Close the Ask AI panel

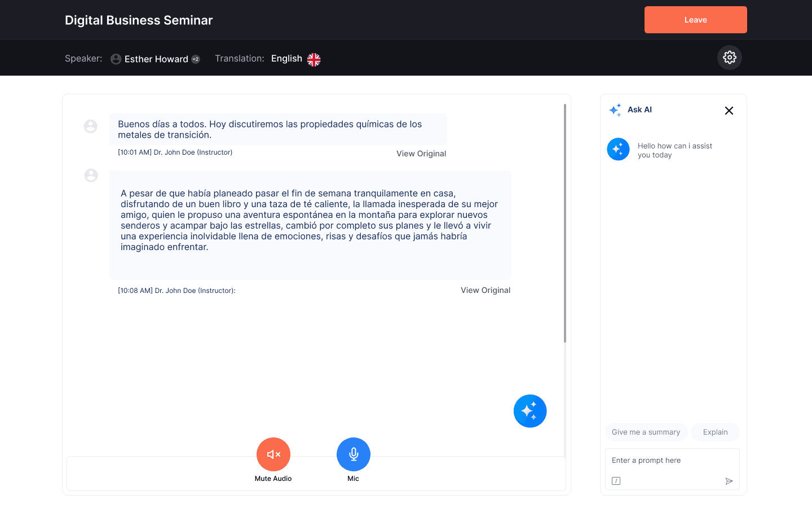tap(729, 111)
